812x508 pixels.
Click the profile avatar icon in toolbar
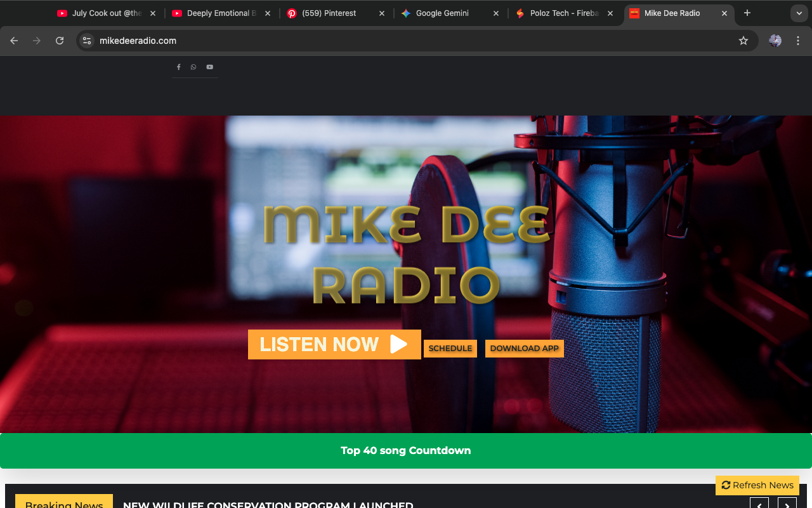[x=775, y=41]
